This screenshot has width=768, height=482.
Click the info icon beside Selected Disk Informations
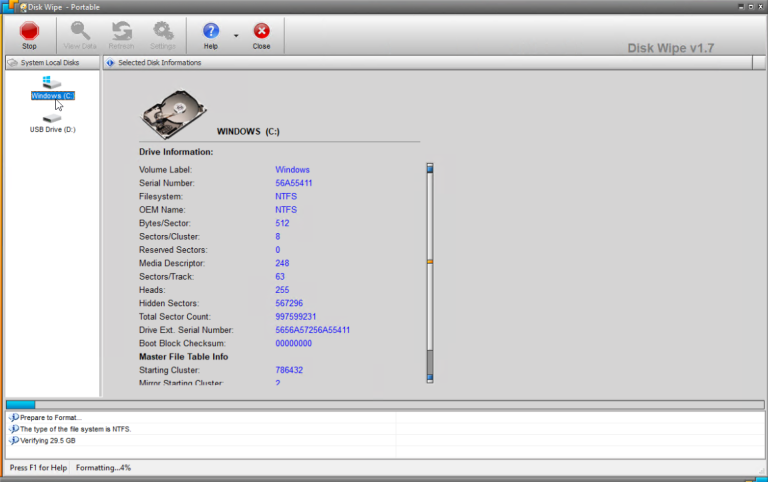coord(110,63)
